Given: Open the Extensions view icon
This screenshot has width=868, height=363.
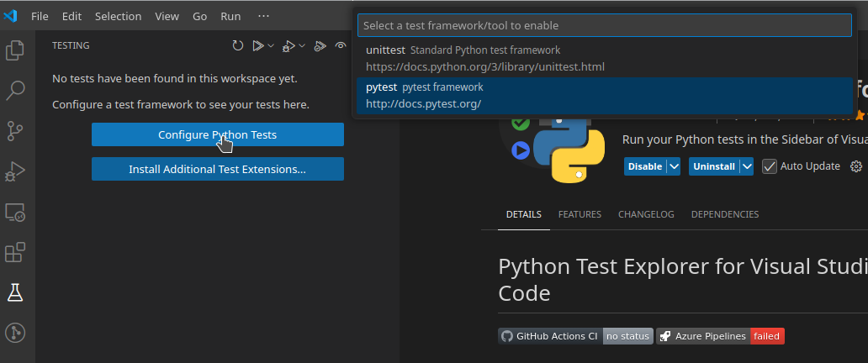Looking at the screenshot, I should coord(15,252).
